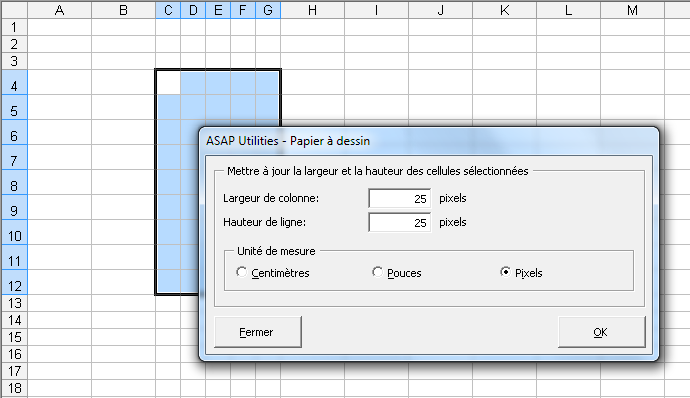Select column D header
Viewport: 690px width, 398px height.
[x=193, y=10]
